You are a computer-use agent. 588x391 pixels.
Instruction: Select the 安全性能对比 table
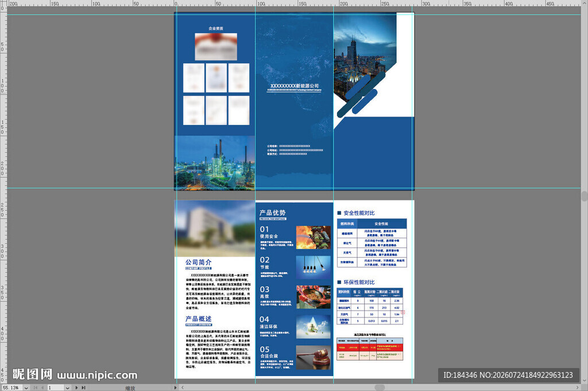(x=372, y=243)
